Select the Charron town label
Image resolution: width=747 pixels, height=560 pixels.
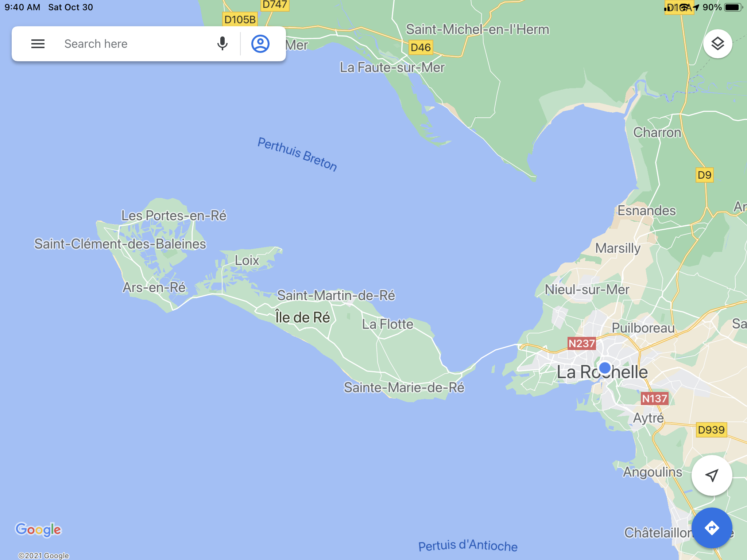click(x=657, y=132)
